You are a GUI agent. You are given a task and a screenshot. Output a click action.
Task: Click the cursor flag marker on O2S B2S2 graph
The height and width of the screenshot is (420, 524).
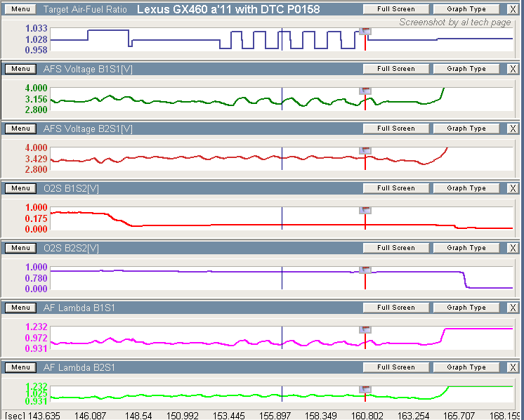(x=365, y=270)
